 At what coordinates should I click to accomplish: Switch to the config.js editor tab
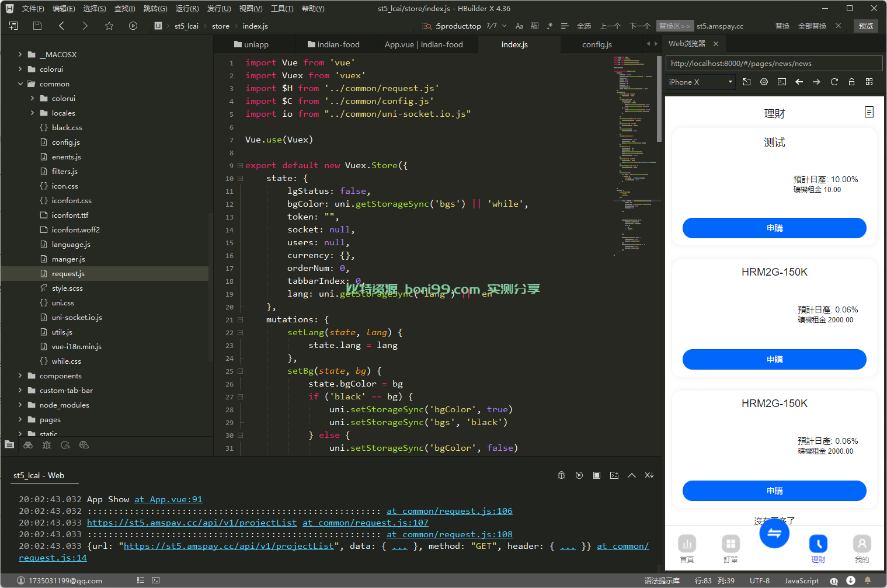pyautogui.click(x=597, y=44)
